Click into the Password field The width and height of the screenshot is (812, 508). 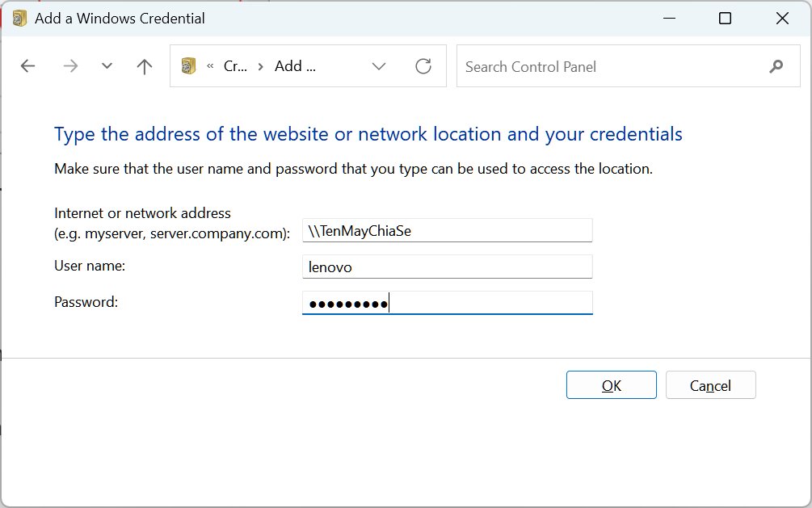(447, 303)
